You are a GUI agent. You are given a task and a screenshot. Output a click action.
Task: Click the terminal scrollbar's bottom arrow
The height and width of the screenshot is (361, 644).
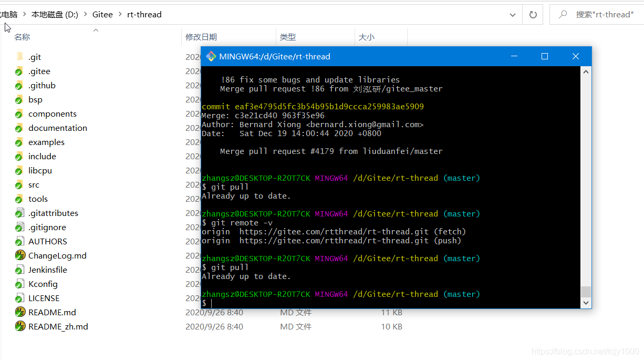[586, 303]
